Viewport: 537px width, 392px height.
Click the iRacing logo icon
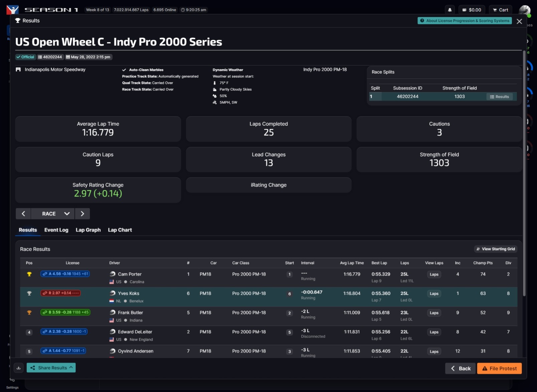(x=13, y=10)
